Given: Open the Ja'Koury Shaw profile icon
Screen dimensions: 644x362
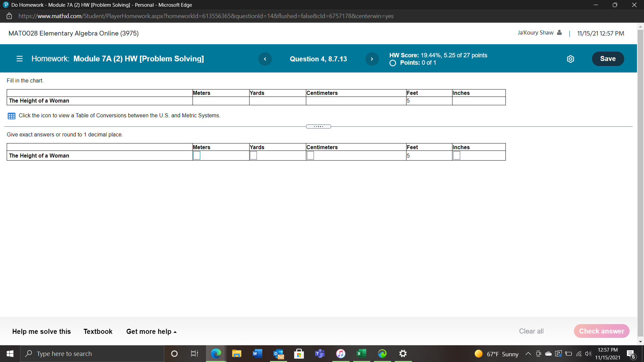Looking at the screenshot, I should (x=559, y=33).
